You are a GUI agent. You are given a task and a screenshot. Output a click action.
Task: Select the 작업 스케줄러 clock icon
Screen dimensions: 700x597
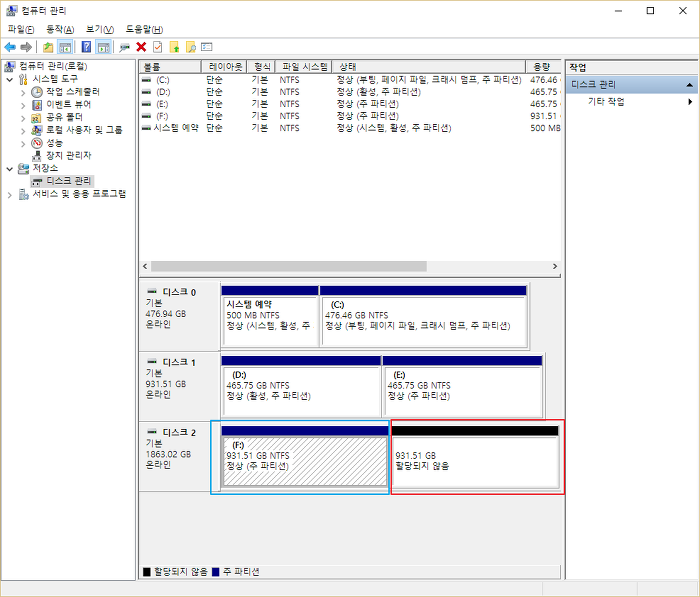37,92
